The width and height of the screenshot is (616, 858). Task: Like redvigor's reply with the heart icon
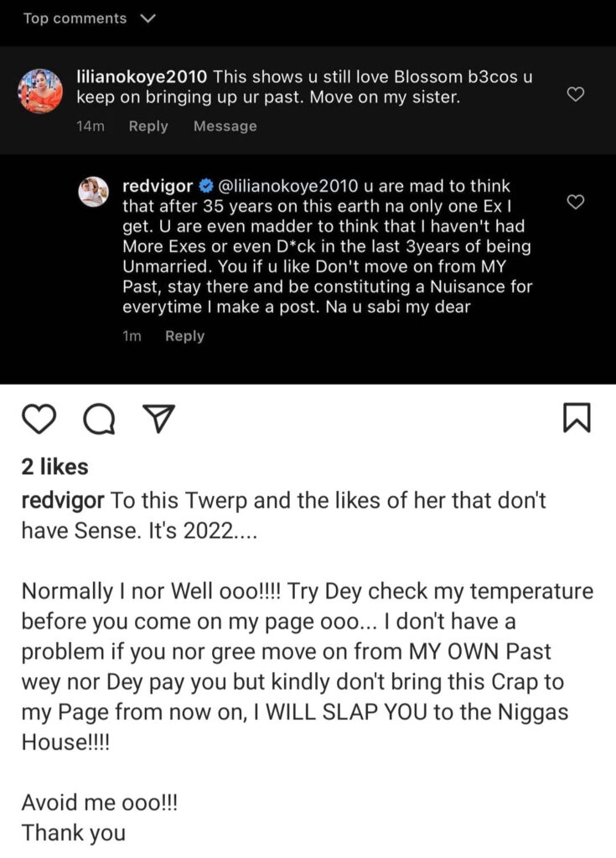coord(576,203)
